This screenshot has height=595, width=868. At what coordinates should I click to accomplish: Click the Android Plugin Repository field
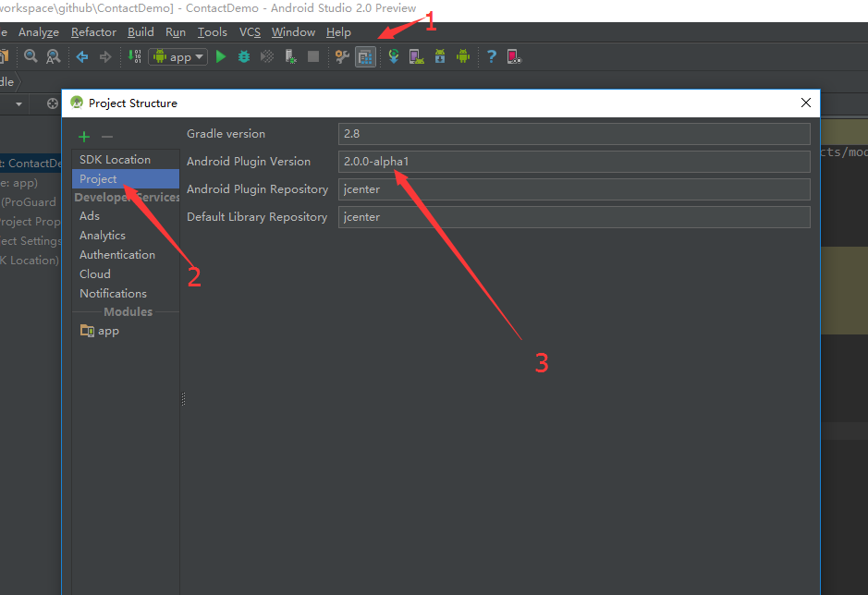(x=574, y=189)
